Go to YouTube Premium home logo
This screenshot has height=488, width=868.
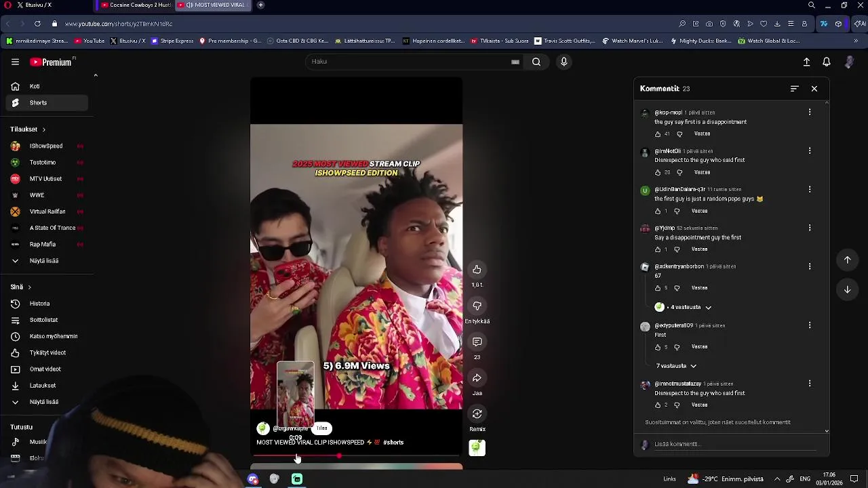pyautogui.click(x=52, y=62)
